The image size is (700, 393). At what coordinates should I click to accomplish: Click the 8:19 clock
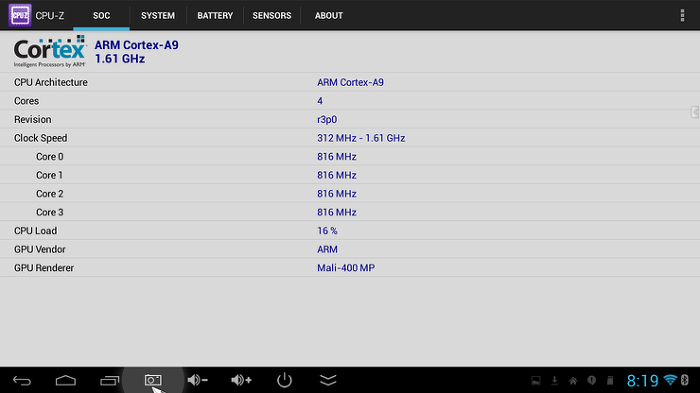(x=642, y=380)
